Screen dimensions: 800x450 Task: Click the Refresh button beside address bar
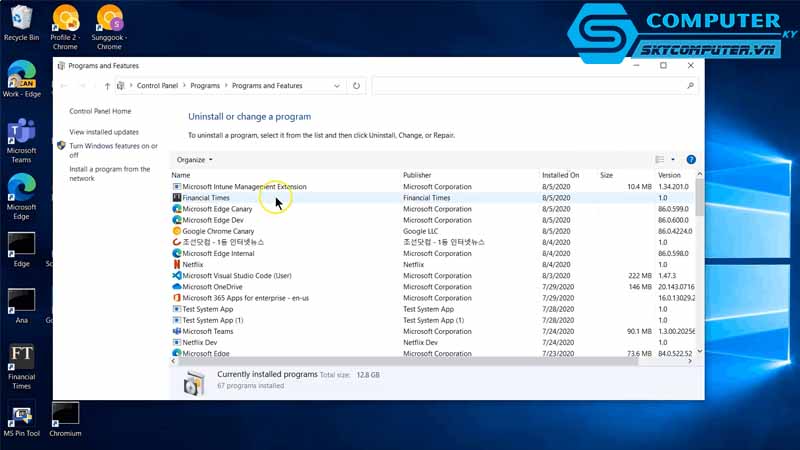click(356, 86)
